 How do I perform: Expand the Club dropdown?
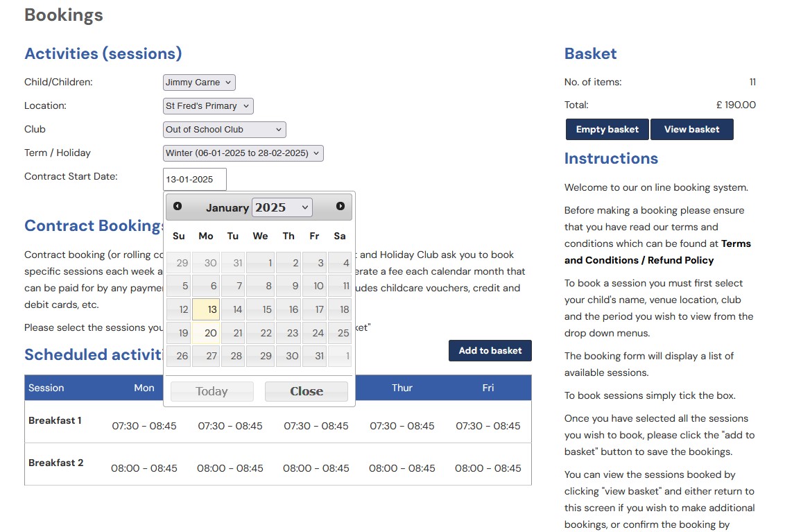click(224, 130)
